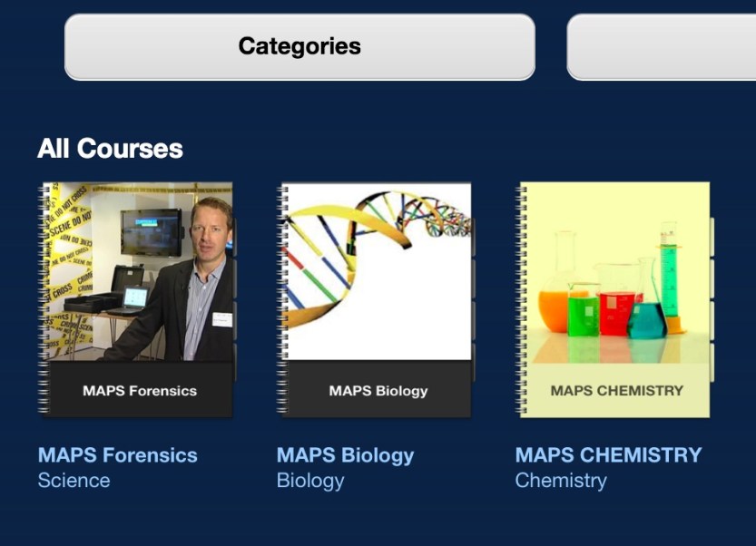Select the Biology category under MAPS Biology
Viewport: 756px width, 546px height.
coord(310,481)
